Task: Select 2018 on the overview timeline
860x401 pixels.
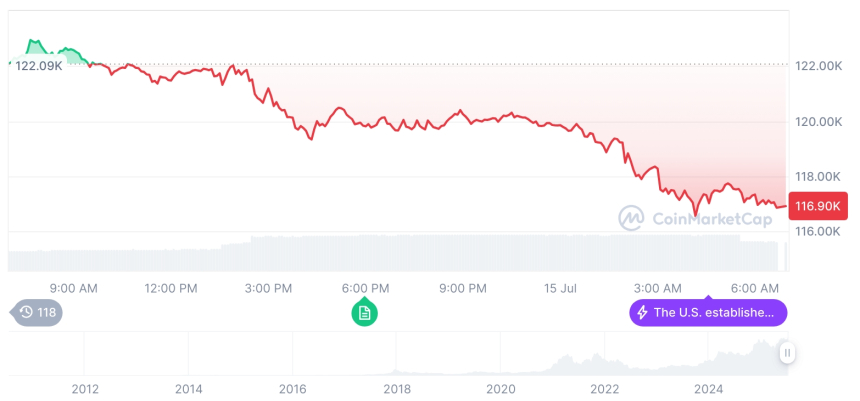Action: tap(397, 387)
